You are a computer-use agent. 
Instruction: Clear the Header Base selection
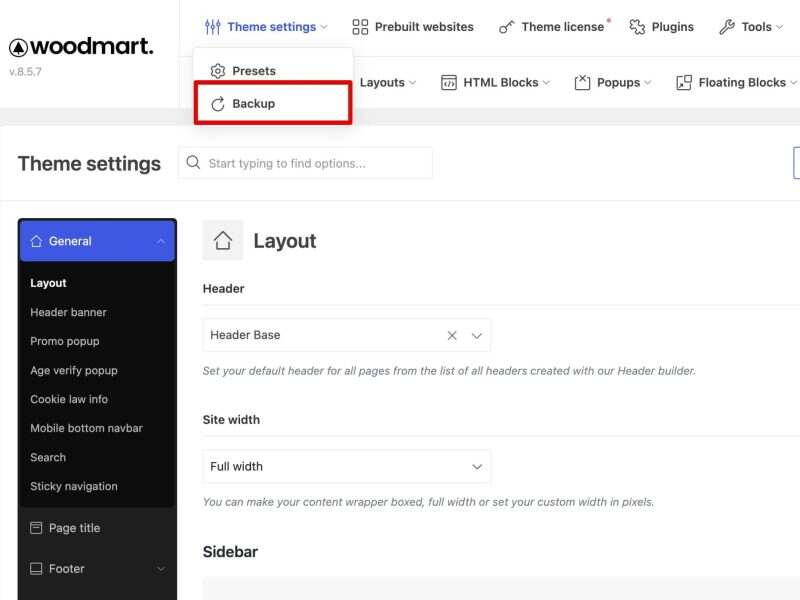452,336
